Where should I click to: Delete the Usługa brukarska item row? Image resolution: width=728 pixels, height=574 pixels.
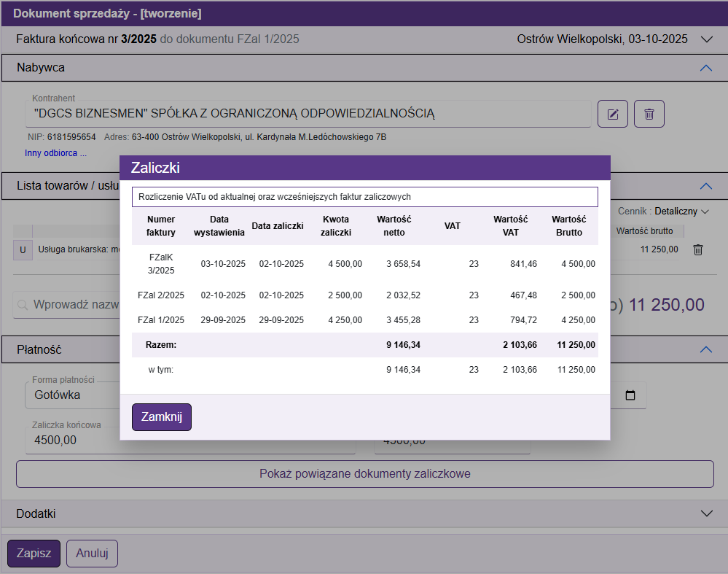click(x=697, y=249)
